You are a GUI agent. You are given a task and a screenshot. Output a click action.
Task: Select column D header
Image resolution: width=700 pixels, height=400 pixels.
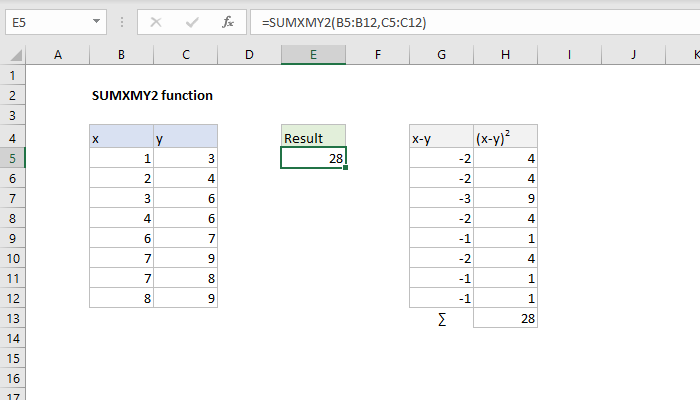249,55
